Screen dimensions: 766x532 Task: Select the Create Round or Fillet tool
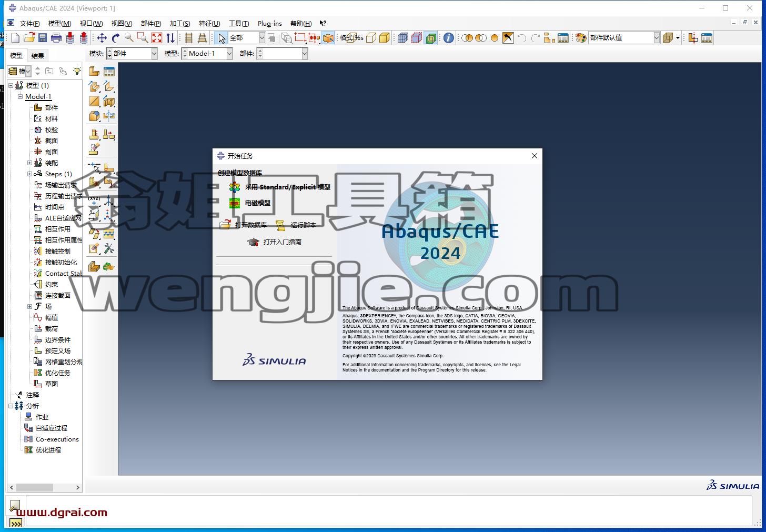point(94,116)
